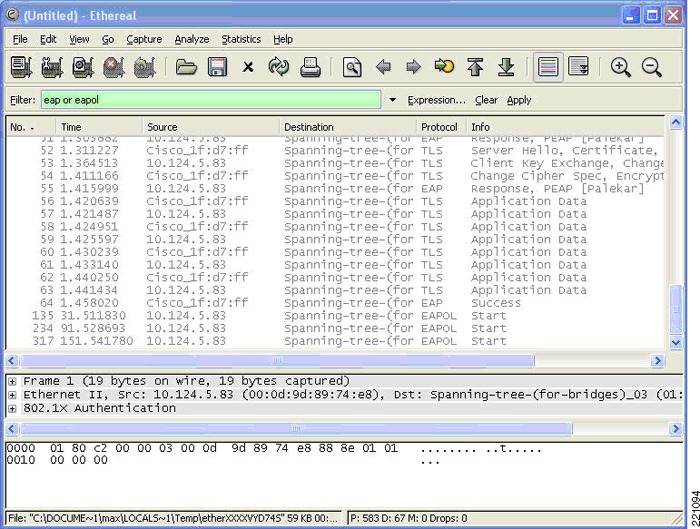Viewport: 700px width, 529px height.
Task: Print packets printer icon
Action: click(310, 67)
